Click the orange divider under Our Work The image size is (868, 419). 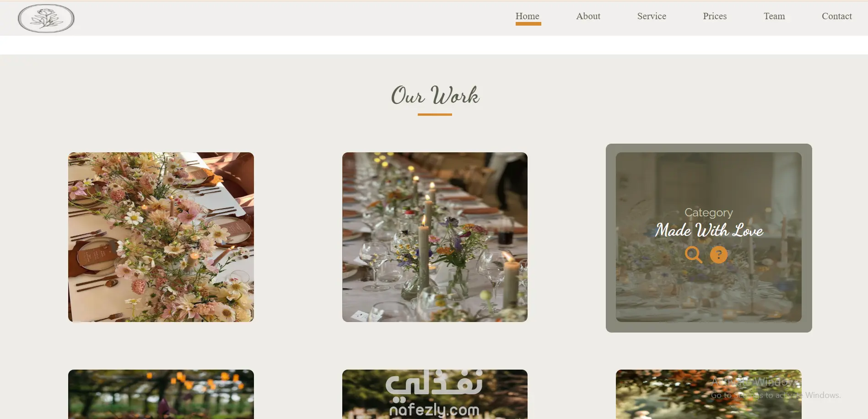tap(435, 114)
